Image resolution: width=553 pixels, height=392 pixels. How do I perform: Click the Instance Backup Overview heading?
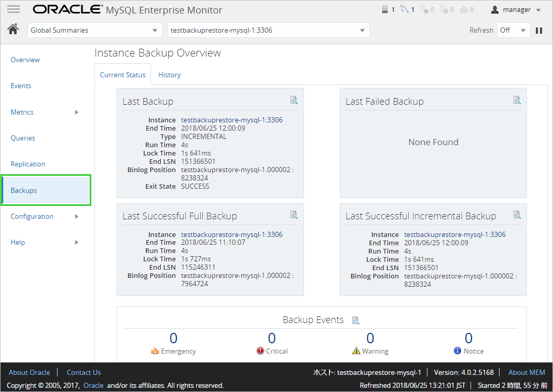click(x=158, y=53)
